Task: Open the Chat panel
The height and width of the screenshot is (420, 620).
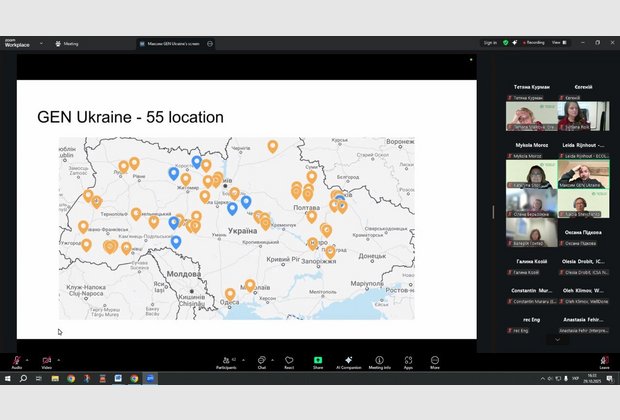Action: click(261, 360)
